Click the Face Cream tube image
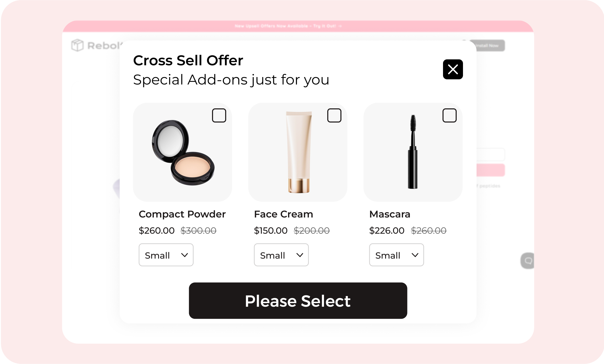This screenshot has width=604, height=364. coord(299,152)
